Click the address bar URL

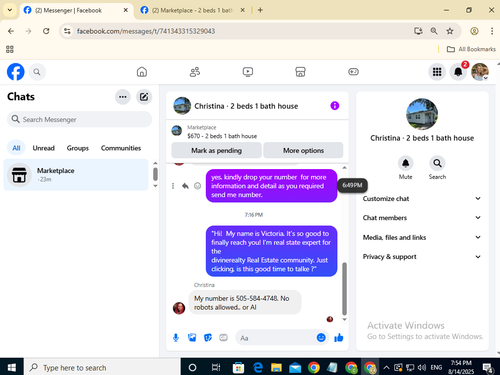coord(146,31)
